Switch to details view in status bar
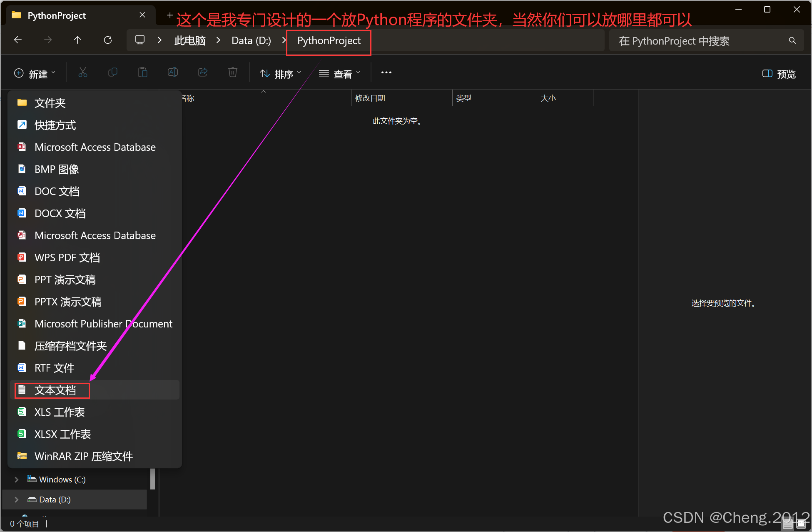 click(788, 524)
